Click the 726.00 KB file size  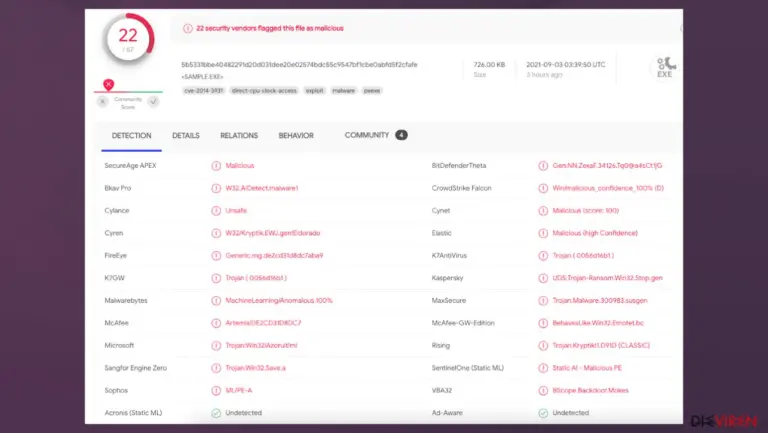pyautogui.click(x=489, y=65)
